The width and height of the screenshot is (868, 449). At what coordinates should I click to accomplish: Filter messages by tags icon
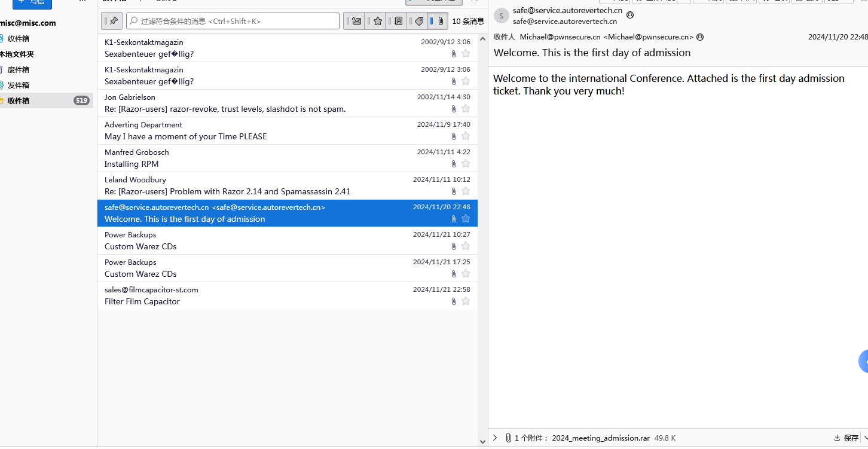point(419,21)
